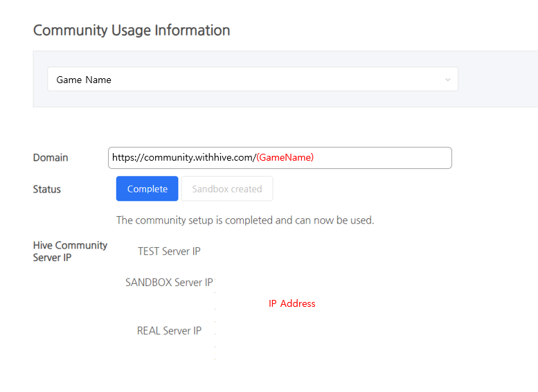
Task: Click the Game Name placeholder text
Action: (84, 80)
